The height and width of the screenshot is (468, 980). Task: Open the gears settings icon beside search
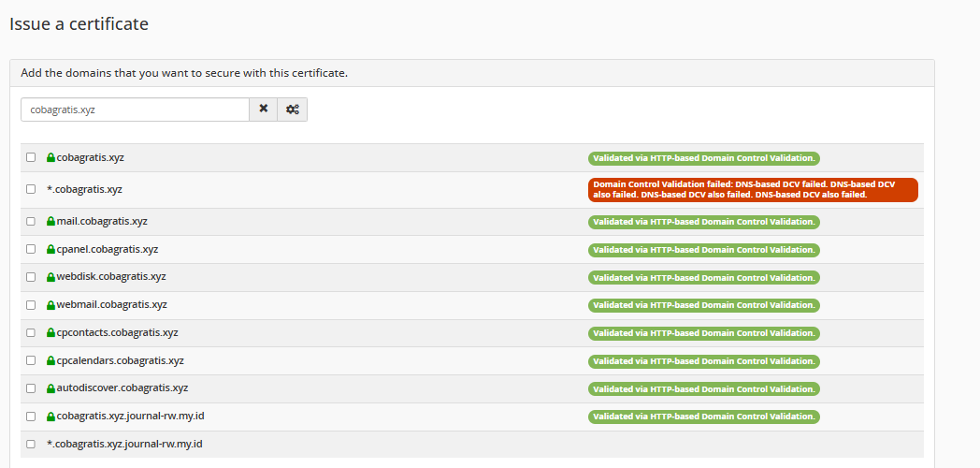click(293, 110)
